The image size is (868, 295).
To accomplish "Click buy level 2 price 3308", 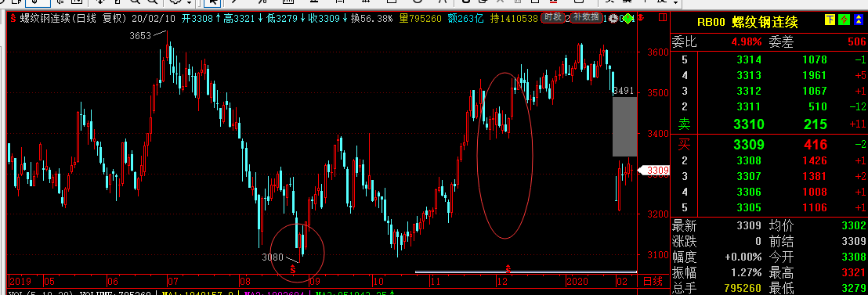I will coord(748,160).
